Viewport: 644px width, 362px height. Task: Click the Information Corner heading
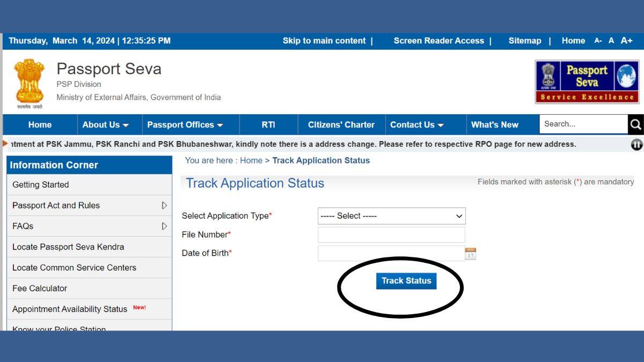89,165
